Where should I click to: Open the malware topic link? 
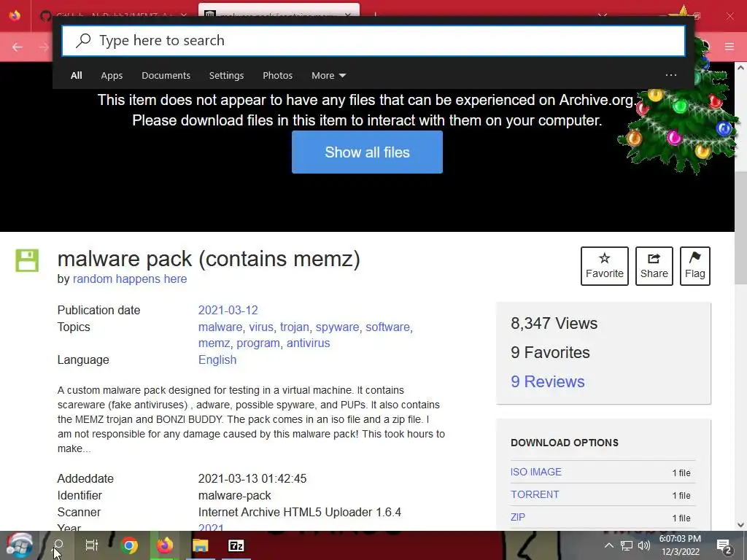(220, 327)
